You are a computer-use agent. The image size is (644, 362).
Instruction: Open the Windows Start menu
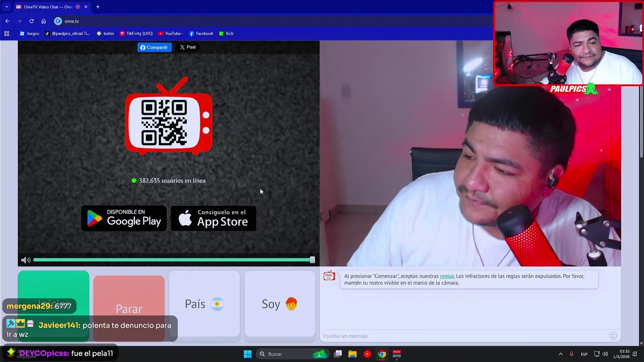point(248,354)
